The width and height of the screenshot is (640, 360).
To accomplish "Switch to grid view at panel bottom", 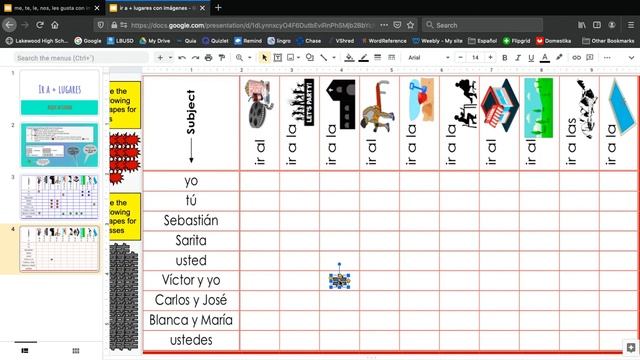I will tap(76, 351).
